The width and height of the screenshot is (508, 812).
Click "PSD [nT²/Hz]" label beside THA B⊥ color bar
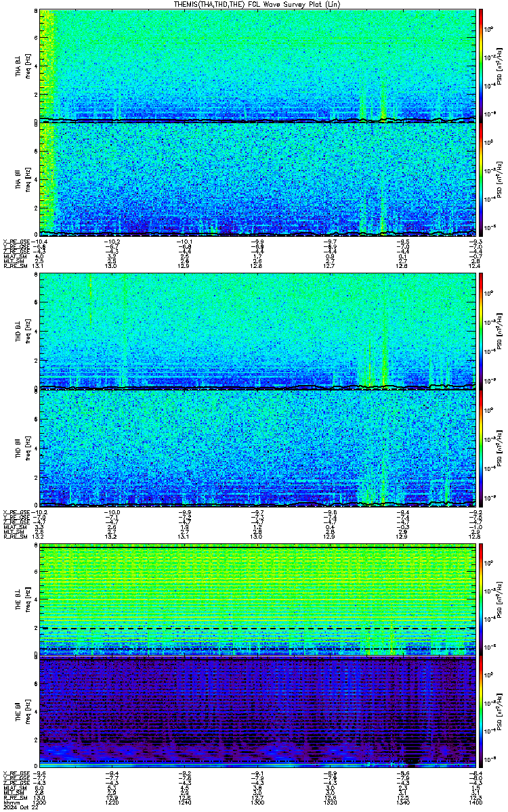point(500,66)
